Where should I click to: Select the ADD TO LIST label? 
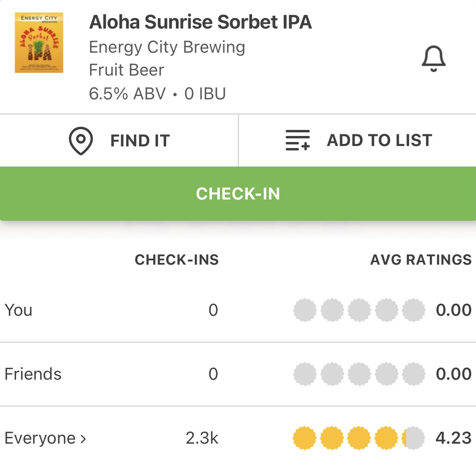[x=379, y=140]
